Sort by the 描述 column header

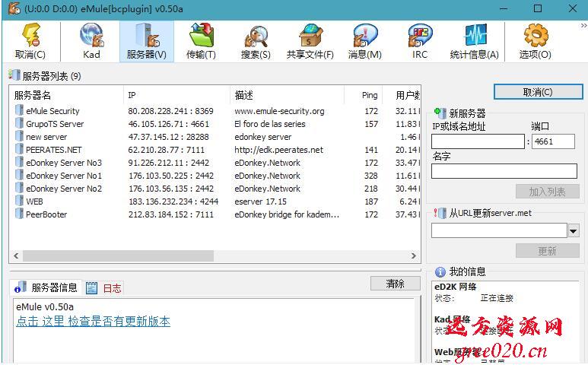tap(287, 95)
